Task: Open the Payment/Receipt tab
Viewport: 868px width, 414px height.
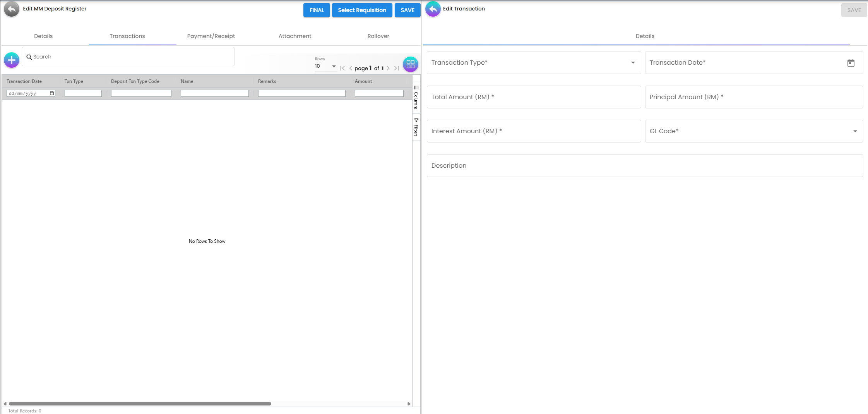Action: [211, 36]
